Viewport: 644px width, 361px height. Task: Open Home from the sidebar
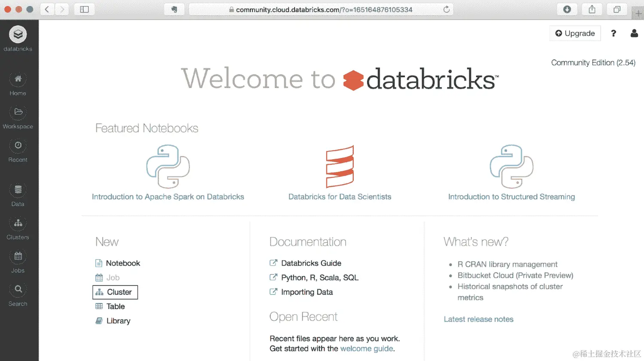click(18, 84)
